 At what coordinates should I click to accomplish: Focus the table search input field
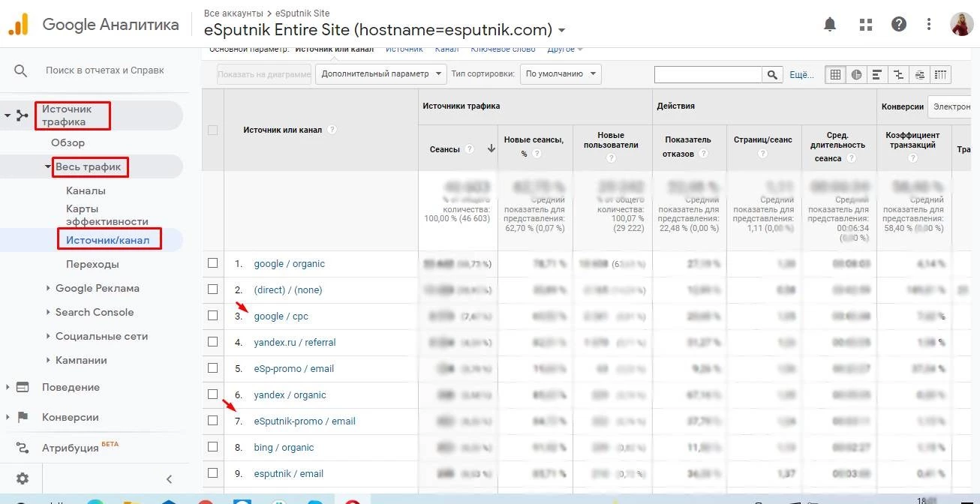point(708,74)
